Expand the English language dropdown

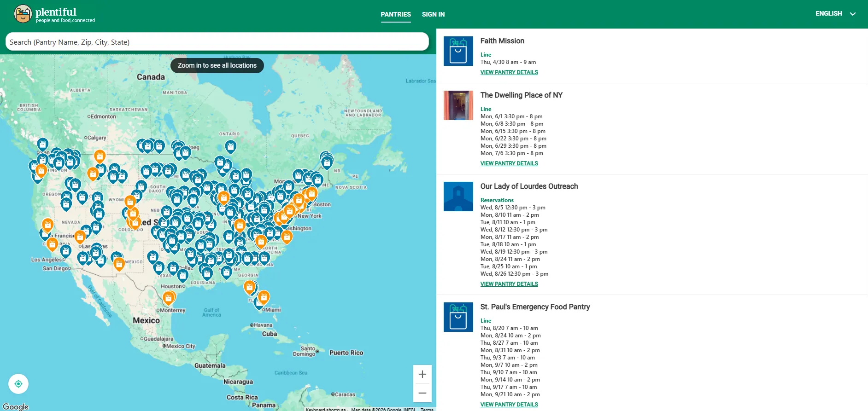(835, 14)
